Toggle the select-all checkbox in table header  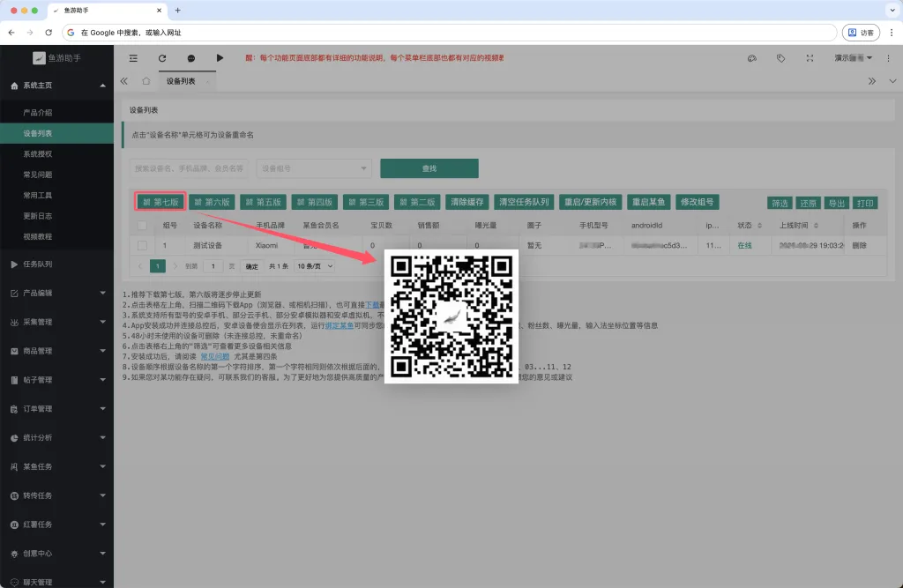142,226
